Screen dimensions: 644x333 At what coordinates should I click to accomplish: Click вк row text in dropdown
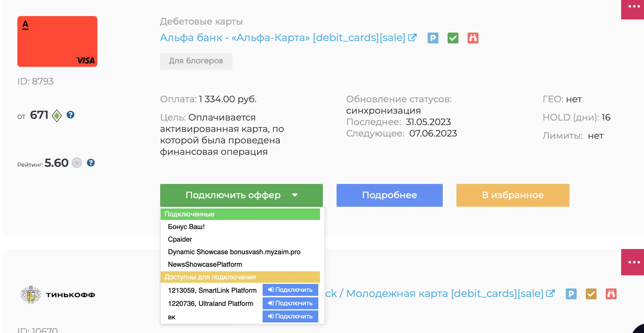point(172,317)
